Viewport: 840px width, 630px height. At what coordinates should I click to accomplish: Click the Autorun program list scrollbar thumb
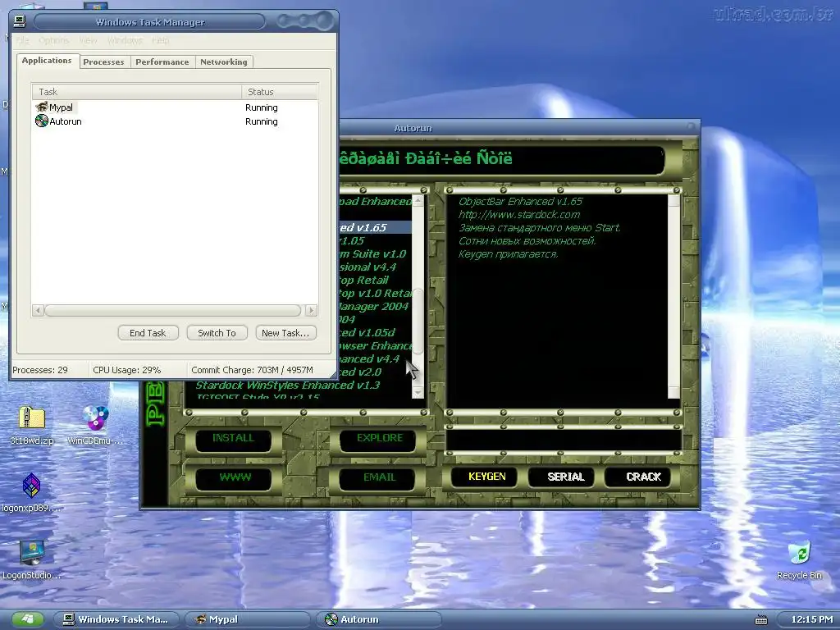tap(418, 322)
